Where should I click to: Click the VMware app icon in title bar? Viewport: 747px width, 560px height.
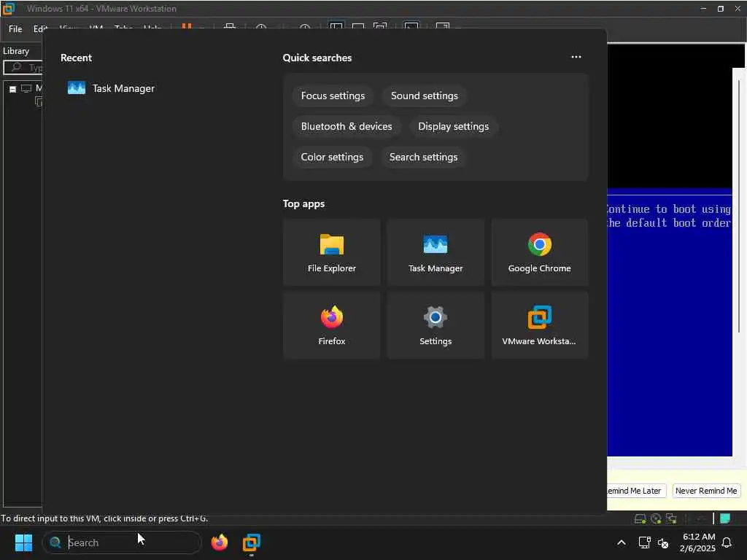[9, 9]
